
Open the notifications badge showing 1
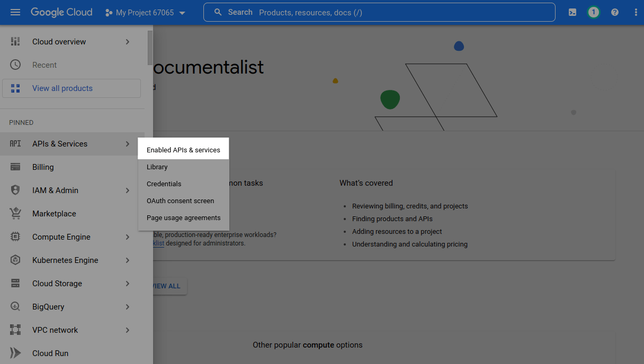(594, 12)
